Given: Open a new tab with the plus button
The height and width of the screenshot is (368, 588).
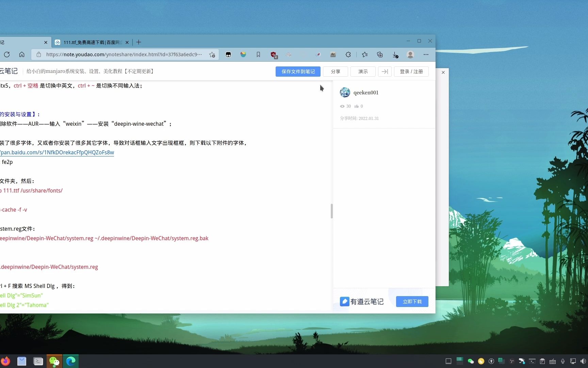Looking at the screenshot, I should point(138,42).
